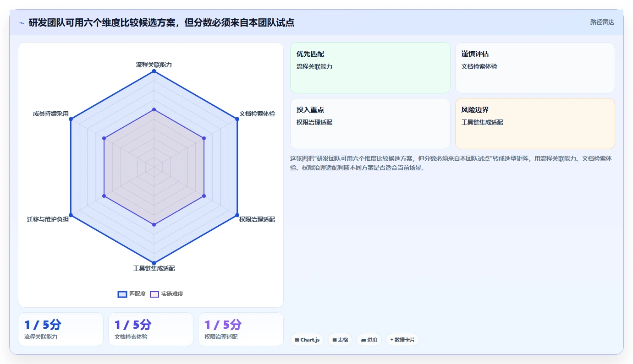This screenshot has width=633, height=364.
Task: Click the 数据卡片 tag
Action: point(402,340)
